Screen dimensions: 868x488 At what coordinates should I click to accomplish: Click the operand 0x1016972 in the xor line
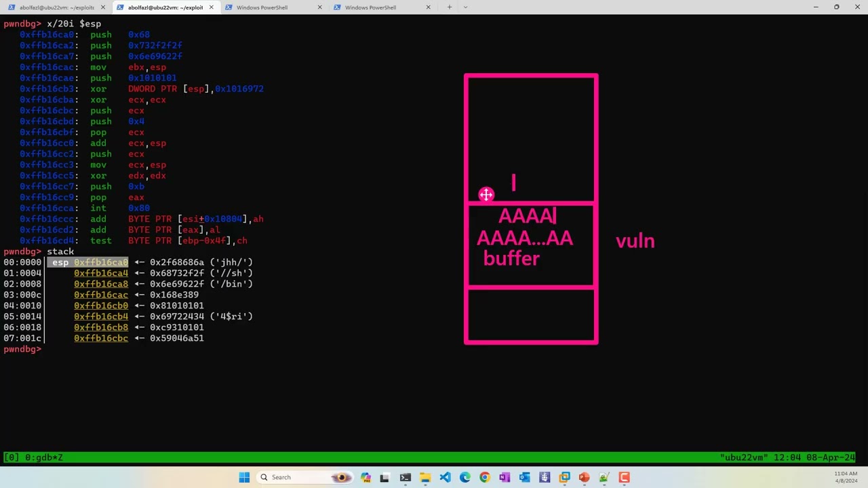tap(239, 89)
